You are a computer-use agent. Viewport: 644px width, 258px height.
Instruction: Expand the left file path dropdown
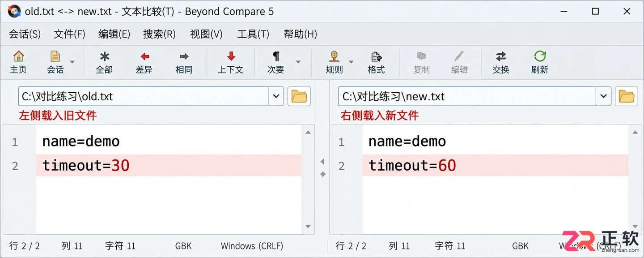pyautogui.click(x=276, y=96)
